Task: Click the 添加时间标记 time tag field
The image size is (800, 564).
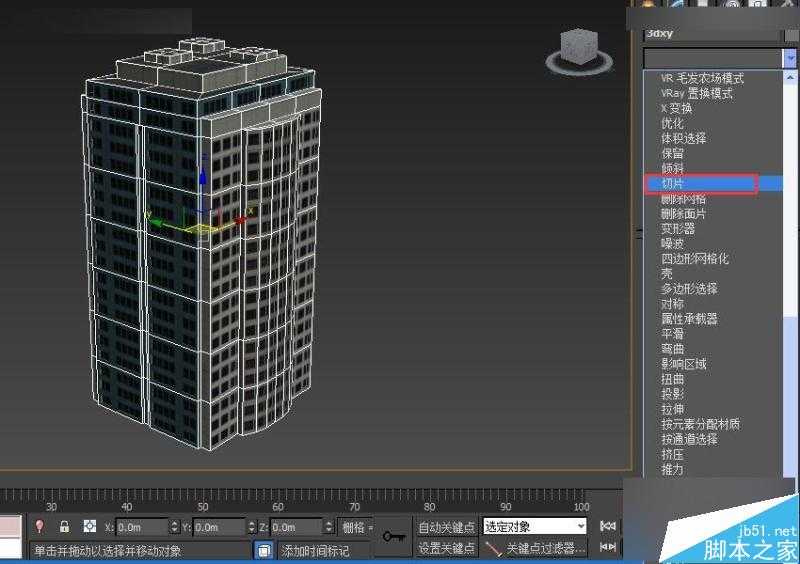Action: pyautogui.click(x=325, y=551)
